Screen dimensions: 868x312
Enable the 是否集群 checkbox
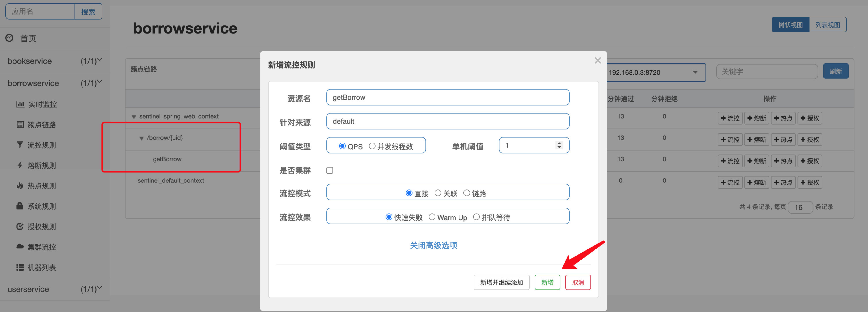tap(330, 170)
